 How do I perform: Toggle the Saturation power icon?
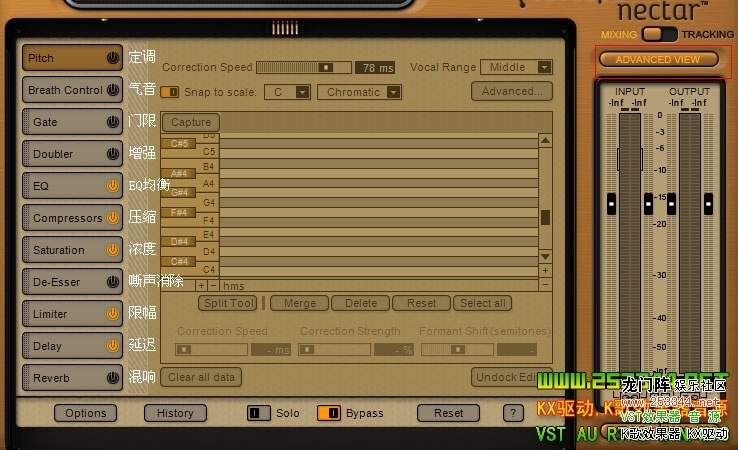click(112, 250)
